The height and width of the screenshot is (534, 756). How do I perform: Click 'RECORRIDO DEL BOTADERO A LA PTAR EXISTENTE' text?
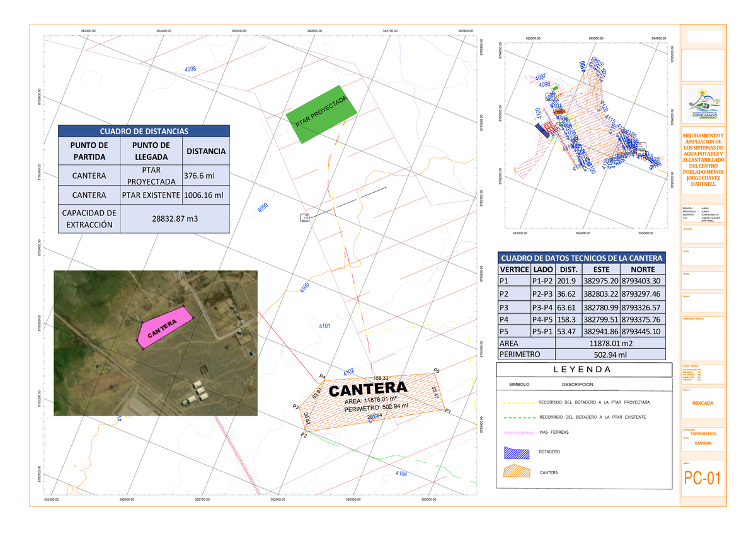592,418
